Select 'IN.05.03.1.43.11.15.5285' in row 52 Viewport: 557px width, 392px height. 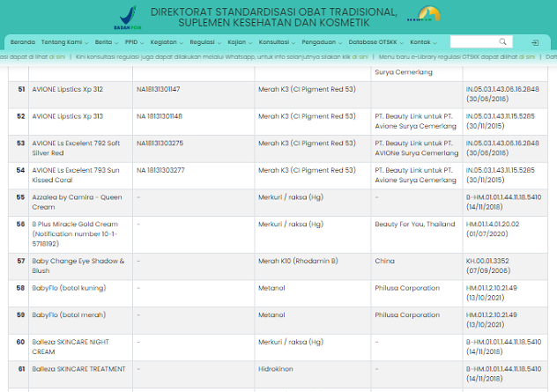point(501,116)
